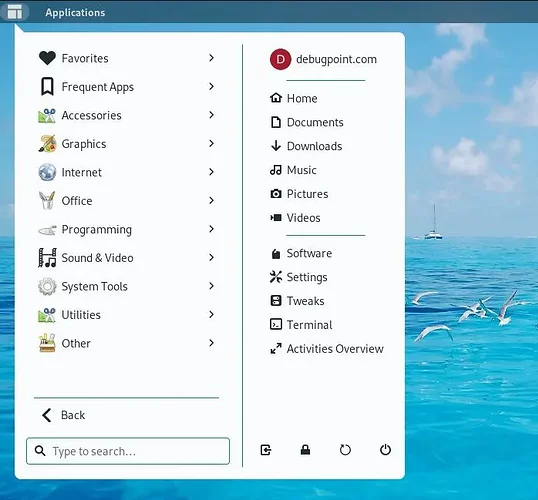Click the Activities Overview arrows icon
This screenshot has height=500, width=538.
coord(276,349)
